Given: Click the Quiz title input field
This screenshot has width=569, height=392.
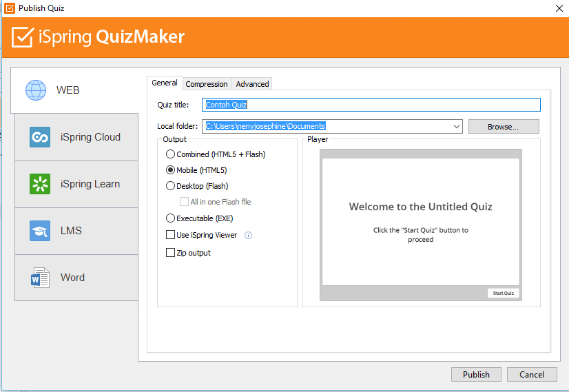Looking at the screenshot, I should point(371,105).
